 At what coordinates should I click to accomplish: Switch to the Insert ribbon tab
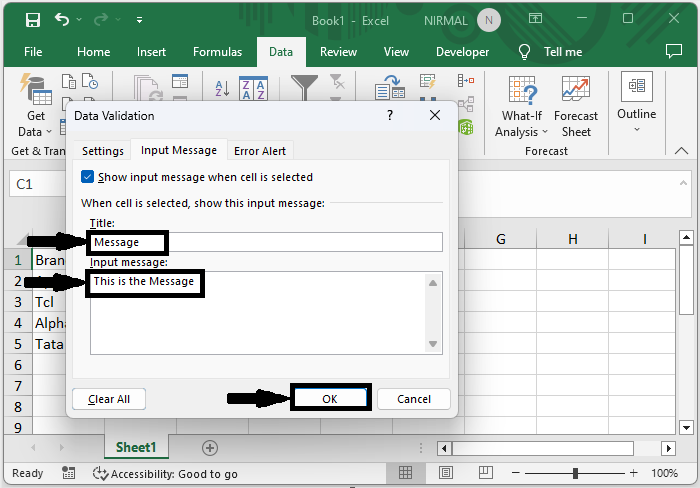pyautogui.click(x=151, y=52)
